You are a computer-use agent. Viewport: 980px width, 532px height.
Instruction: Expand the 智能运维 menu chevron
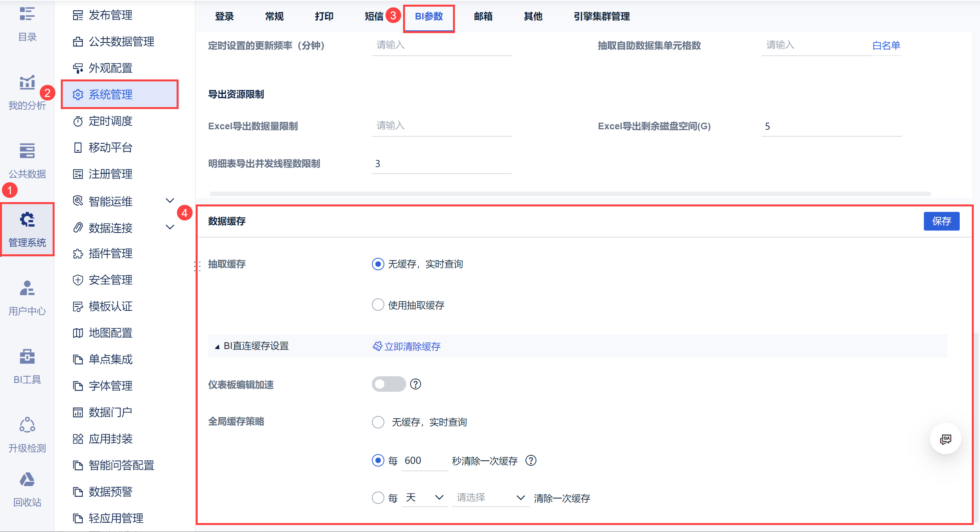(170, 201)
